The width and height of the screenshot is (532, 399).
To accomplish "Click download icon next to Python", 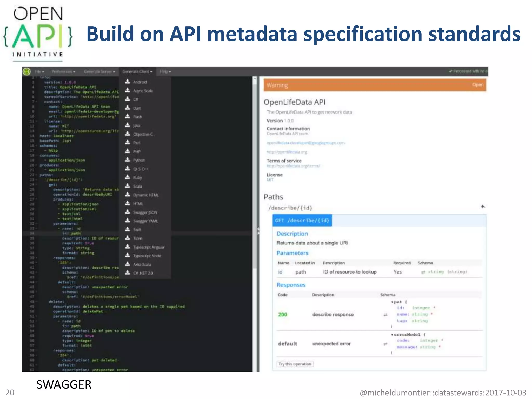I will coord(128,160).
